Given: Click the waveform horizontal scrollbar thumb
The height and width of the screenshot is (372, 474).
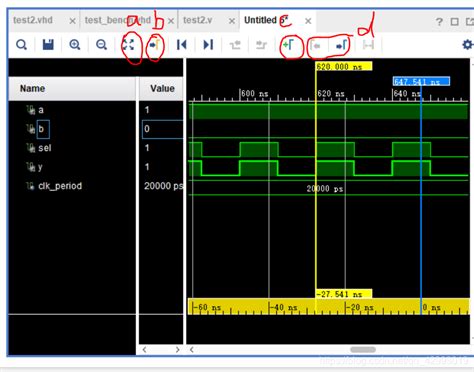Looking at the screenshot, I should 363,349.
